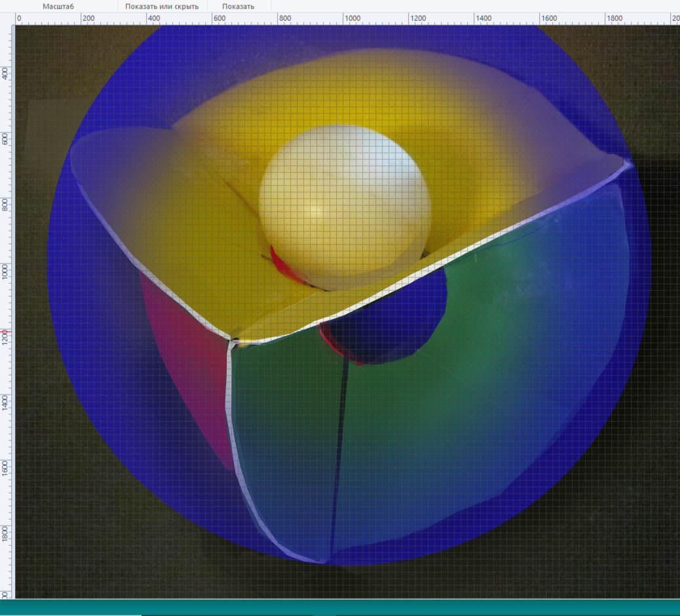Click the 1800 mark on horizontal ruler
Viewport: 680px width, 616px height.
click(x=614, y=18)
